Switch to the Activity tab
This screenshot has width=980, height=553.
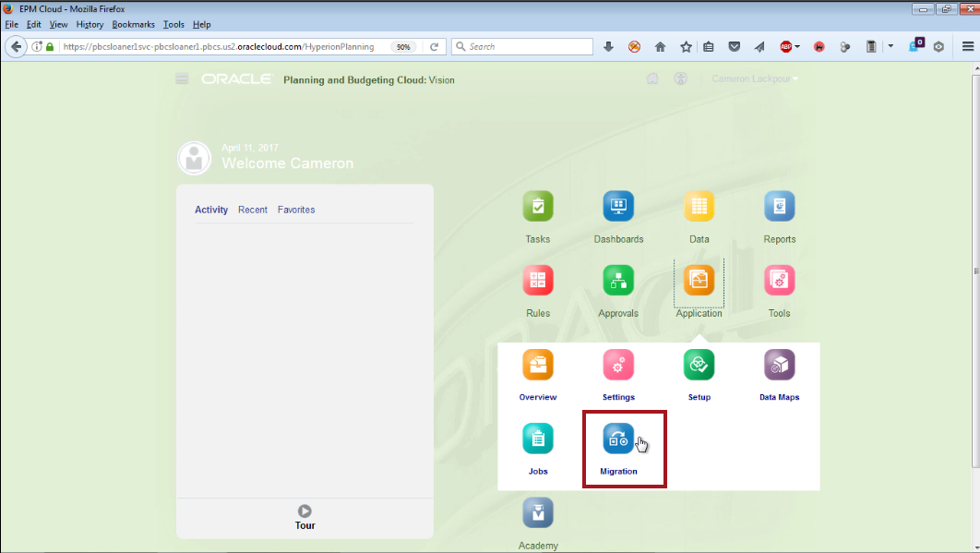[211, 210]
